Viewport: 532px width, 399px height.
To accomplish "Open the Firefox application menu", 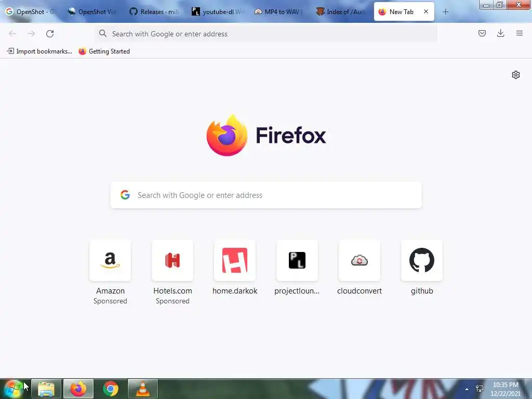I will coord(520,33).
